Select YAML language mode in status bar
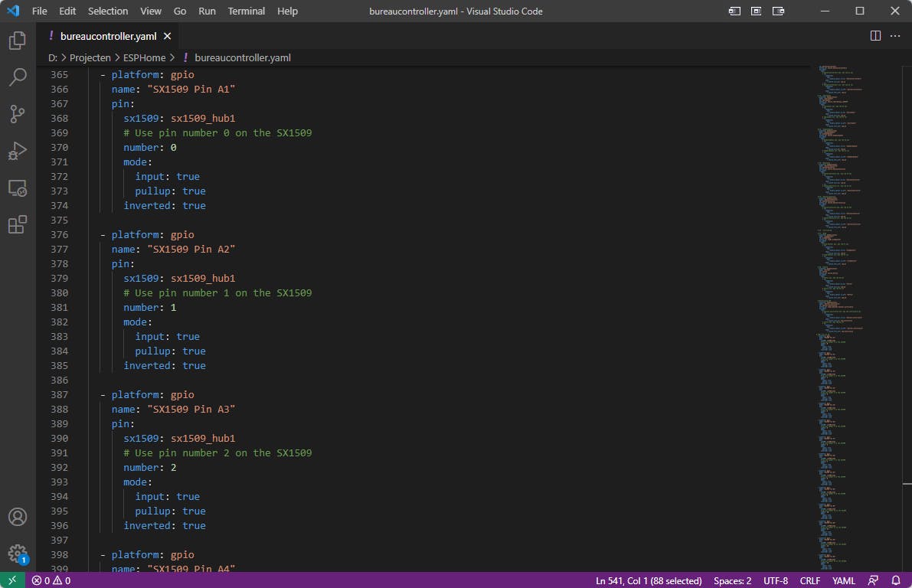 [x=844, y=580]
